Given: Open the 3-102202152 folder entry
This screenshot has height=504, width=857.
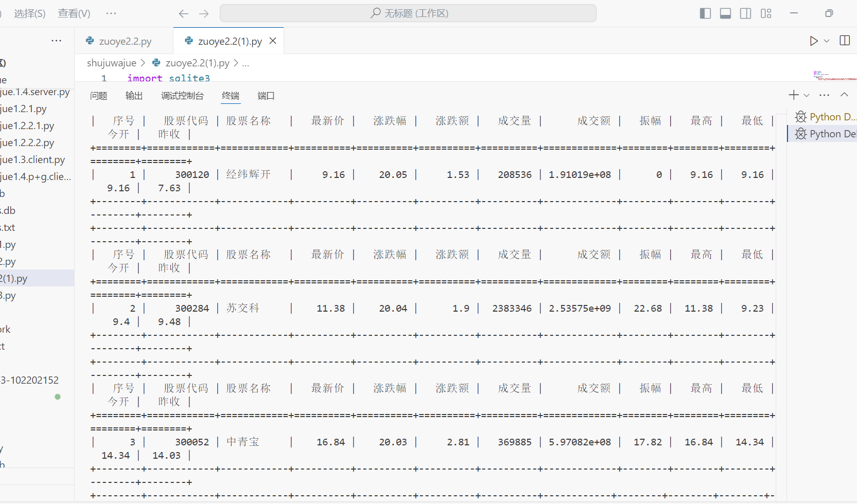Looking at the screenshot, I should pyautogui.click(x=30, y=381).
